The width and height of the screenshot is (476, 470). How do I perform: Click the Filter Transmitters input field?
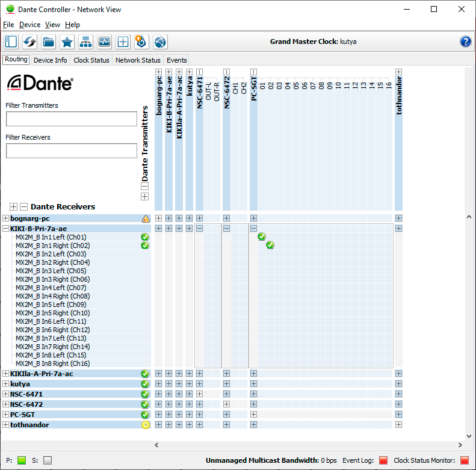coord(72,119)
